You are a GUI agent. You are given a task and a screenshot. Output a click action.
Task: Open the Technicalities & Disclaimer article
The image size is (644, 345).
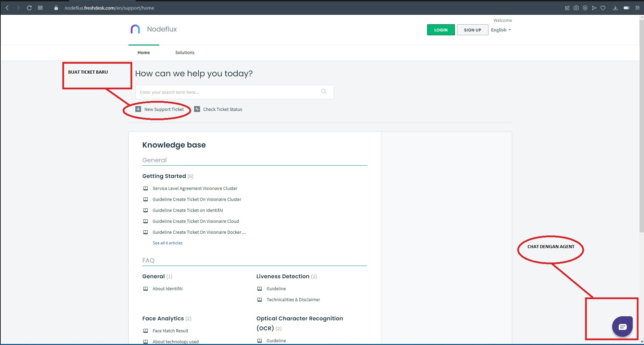293,300
